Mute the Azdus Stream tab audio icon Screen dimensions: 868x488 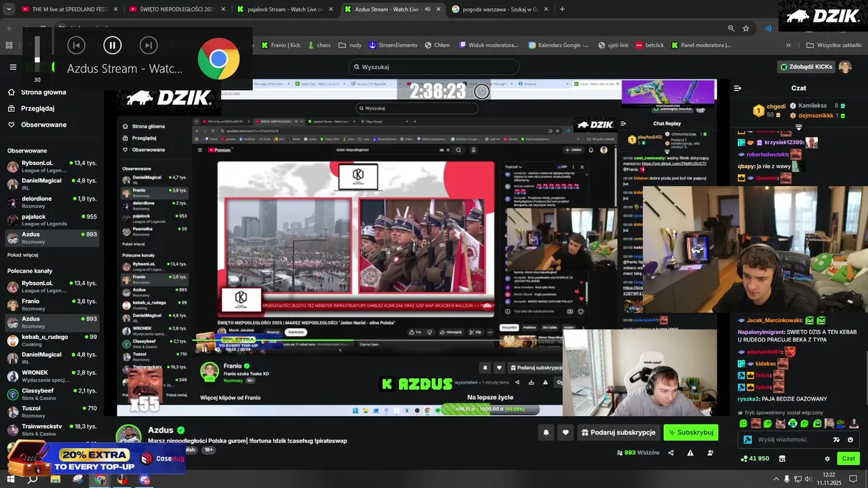(x=427, y=9)
